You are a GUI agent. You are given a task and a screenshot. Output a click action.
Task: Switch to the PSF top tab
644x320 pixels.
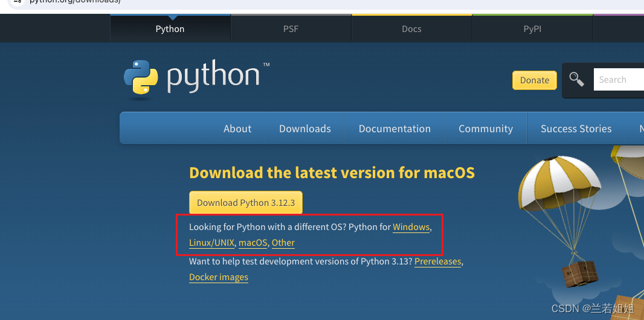pos(291,29)
